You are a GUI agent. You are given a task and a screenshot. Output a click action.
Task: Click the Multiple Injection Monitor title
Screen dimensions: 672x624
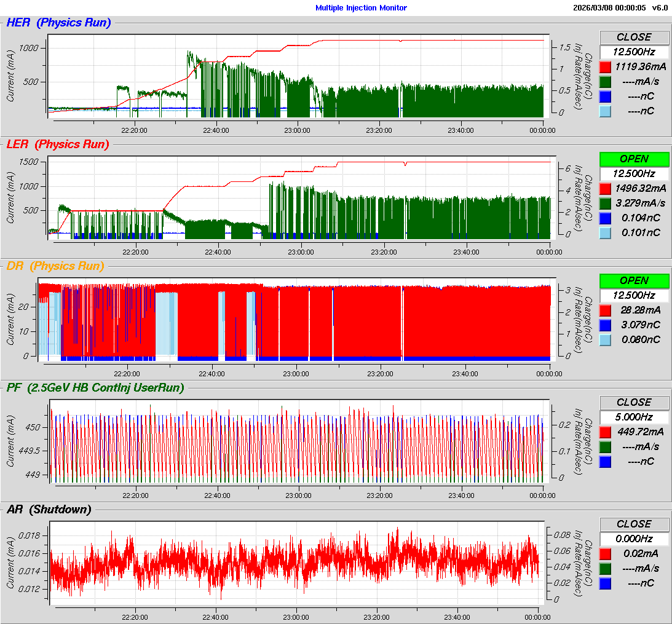point(361,8)
